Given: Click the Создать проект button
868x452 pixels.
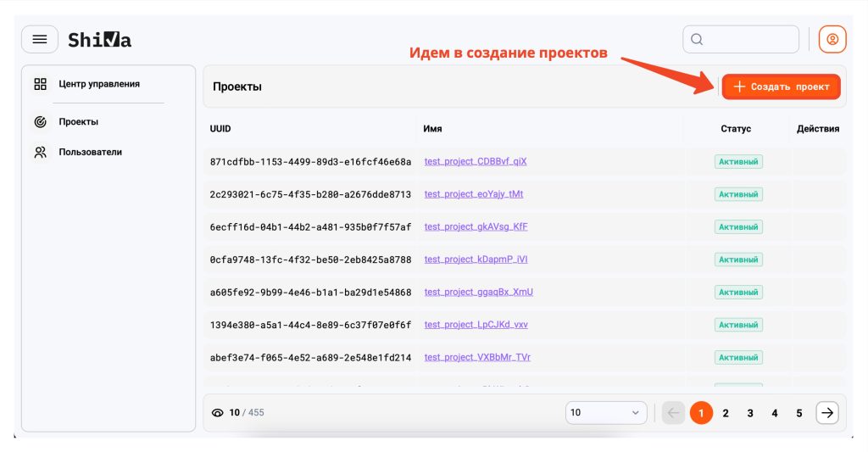Looking at the screenshot, I should [781, 86].
